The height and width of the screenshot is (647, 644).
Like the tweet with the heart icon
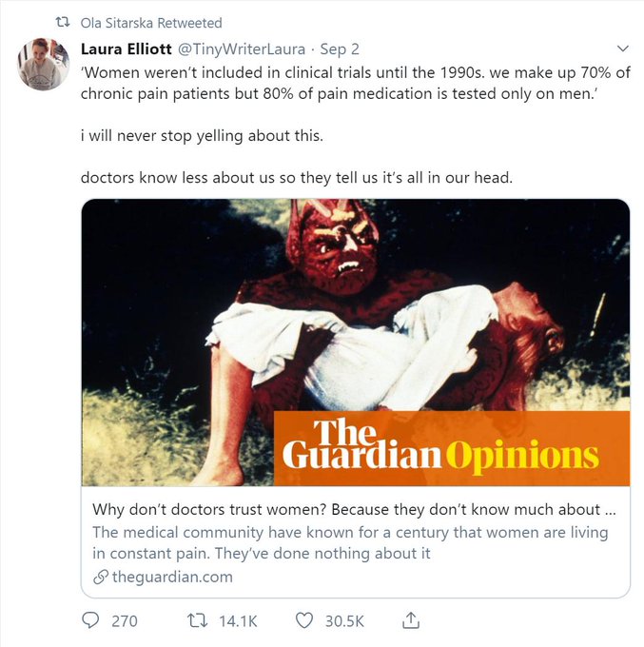click(x=303, y=620)
